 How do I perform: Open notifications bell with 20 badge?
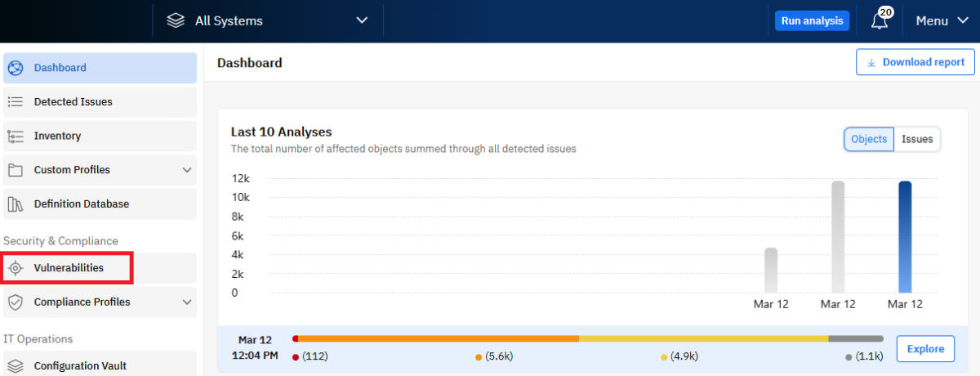click(x=880, y=21)
